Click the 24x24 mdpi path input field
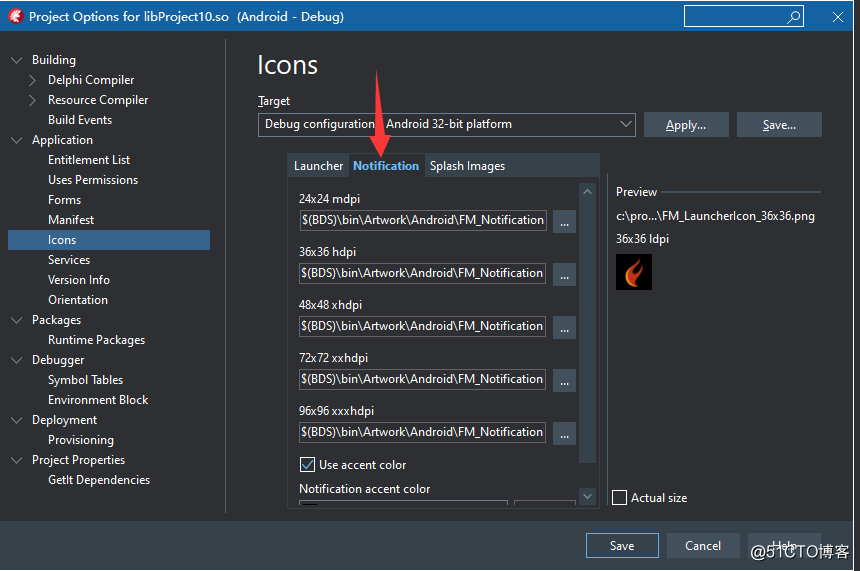The width and height of the screenshot is (860, 571). [423, 220]
